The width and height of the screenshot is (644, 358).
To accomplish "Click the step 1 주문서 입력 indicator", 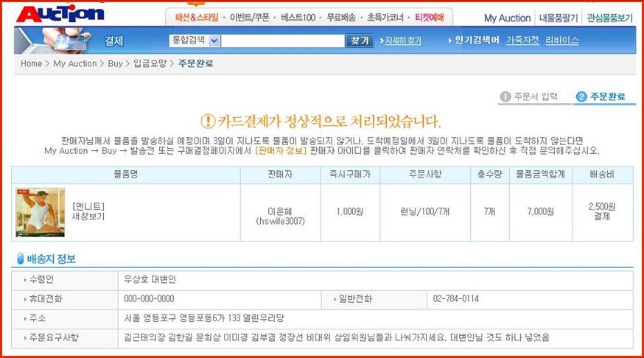I will pos(529,96).
